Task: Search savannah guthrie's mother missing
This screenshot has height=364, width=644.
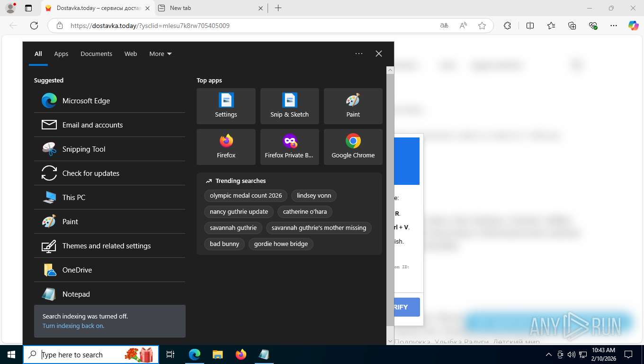Action: [319, 227]
